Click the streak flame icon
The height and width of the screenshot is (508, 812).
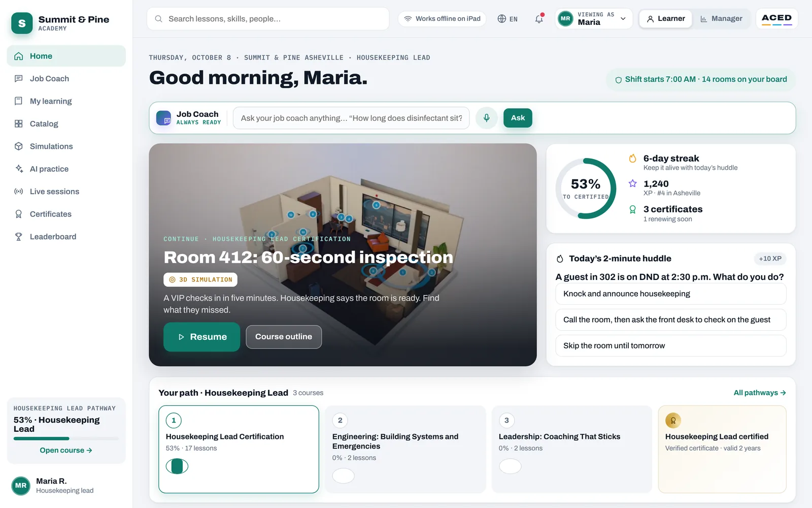tap(632, 158)
